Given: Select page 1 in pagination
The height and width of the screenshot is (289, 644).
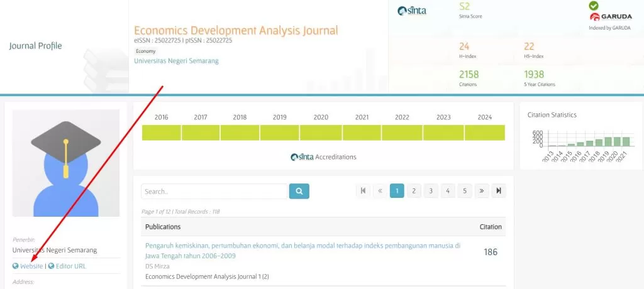Looking at the screenshot, I should coord(397,191).
